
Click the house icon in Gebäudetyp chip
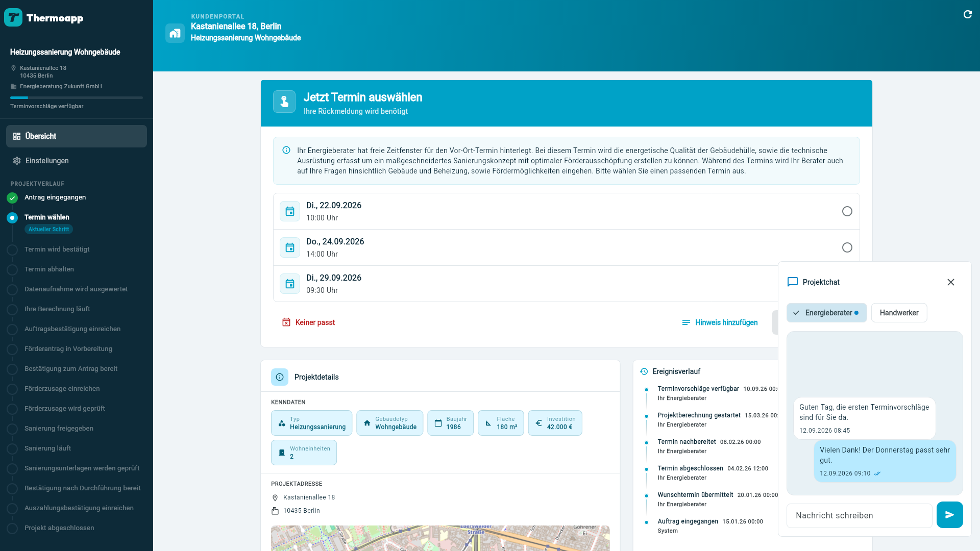coord(367,423)
